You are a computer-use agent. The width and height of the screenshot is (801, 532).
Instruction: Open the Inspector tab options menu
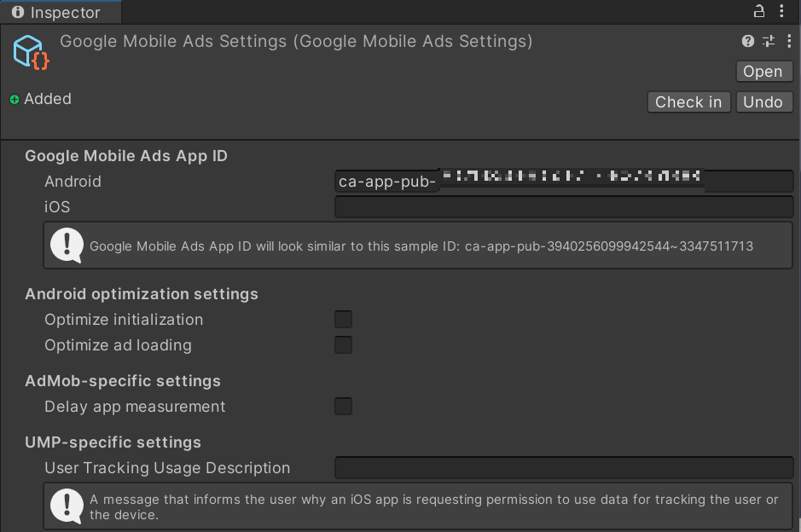click(x=781, y=11)
